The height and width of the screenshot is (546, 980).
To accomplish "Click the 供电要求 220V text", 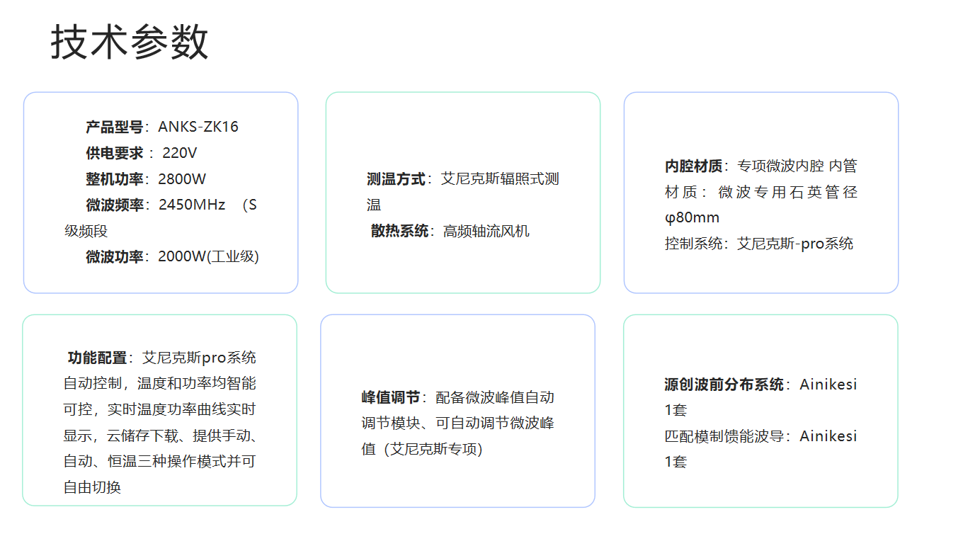I will [142, 153].
